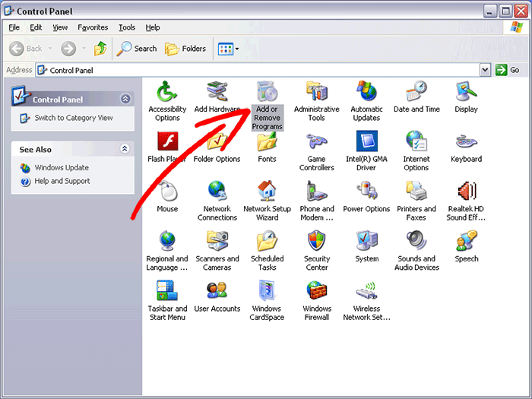
Task: Expand the Back history dropdown arrow
Action: tap(50, 49)
